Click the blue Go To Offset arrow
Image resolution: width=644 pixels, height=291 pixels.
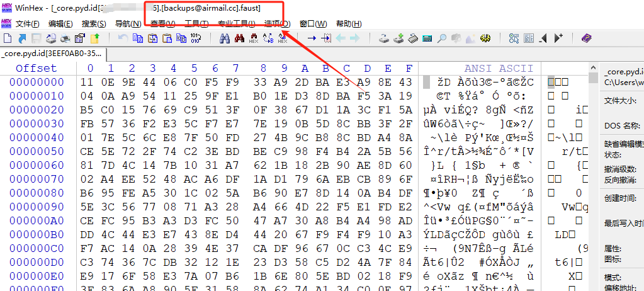311,38
